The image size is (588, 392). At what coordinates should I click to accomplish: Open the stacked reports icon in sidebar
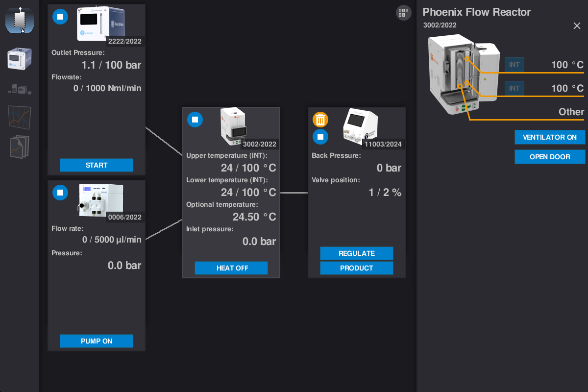click(20, 147)
